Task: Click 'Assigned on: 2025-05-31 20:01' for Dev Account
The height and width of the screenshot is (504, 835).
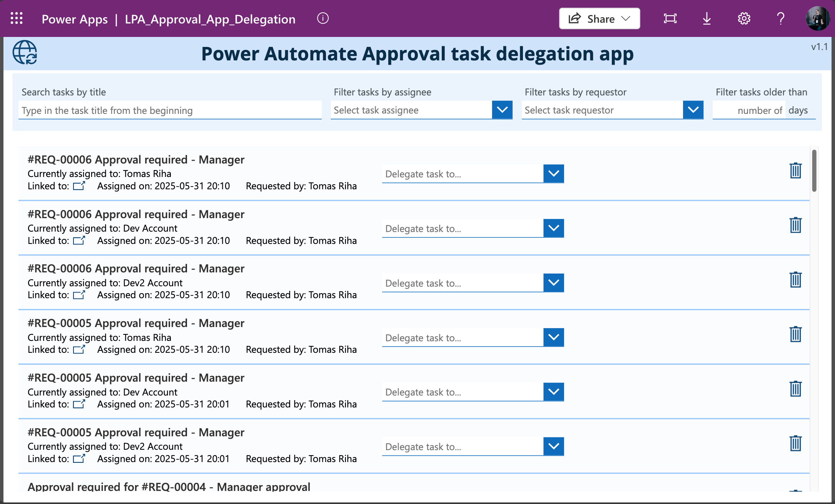Action: pos(163,404)
